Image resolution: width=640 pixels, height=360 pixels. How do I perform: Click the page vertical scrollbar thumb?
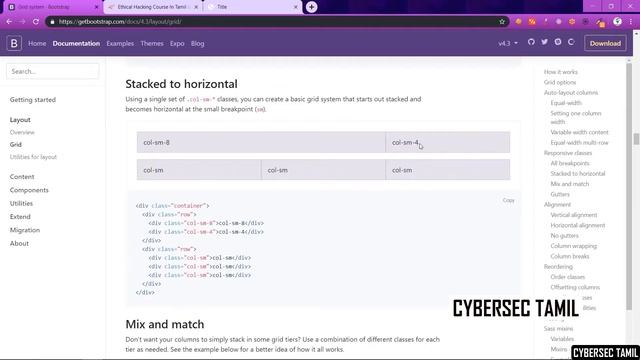(x=636, y=139)
